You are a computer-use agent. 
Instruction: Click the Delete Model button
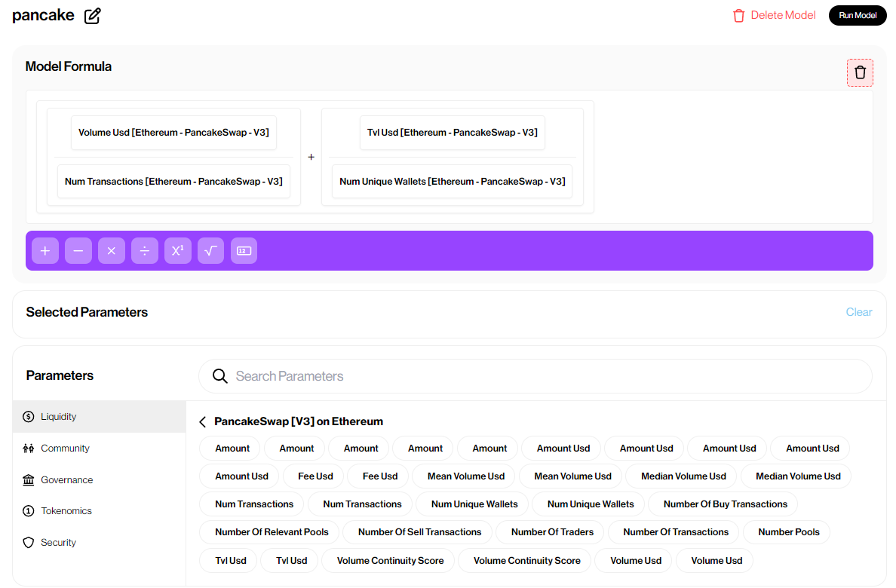point(775,15)
